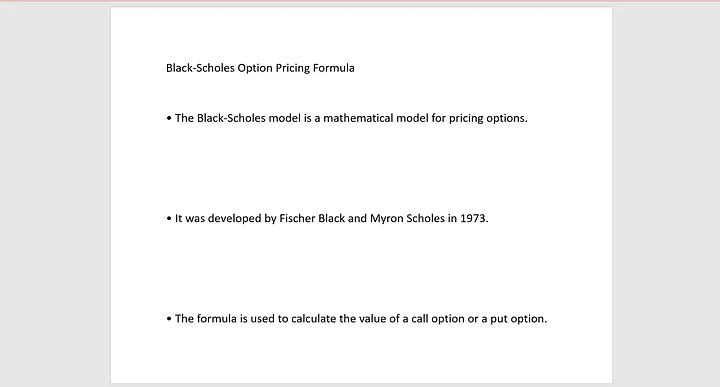
Task: Click the words pricing options in first bullet
Action: pyautogui.click(x=488, y=118)
